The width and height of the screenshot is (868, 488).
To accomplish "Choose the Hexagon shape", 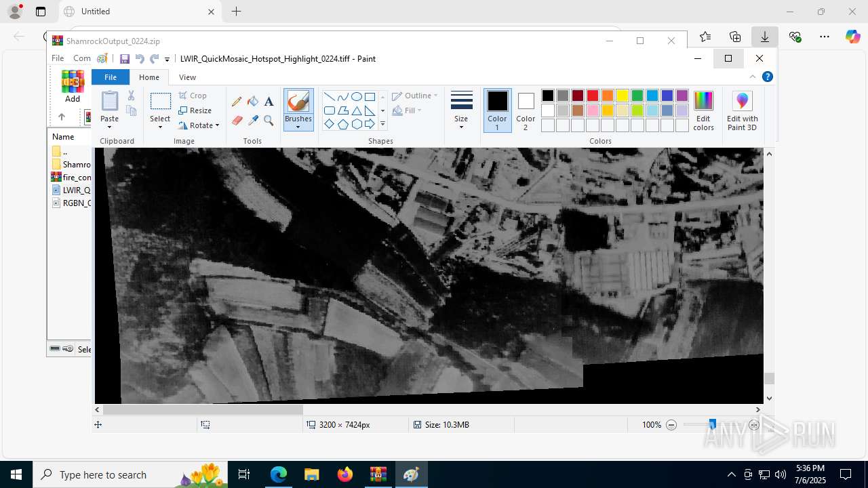I will pyautogui.click(x=356, y=124).
